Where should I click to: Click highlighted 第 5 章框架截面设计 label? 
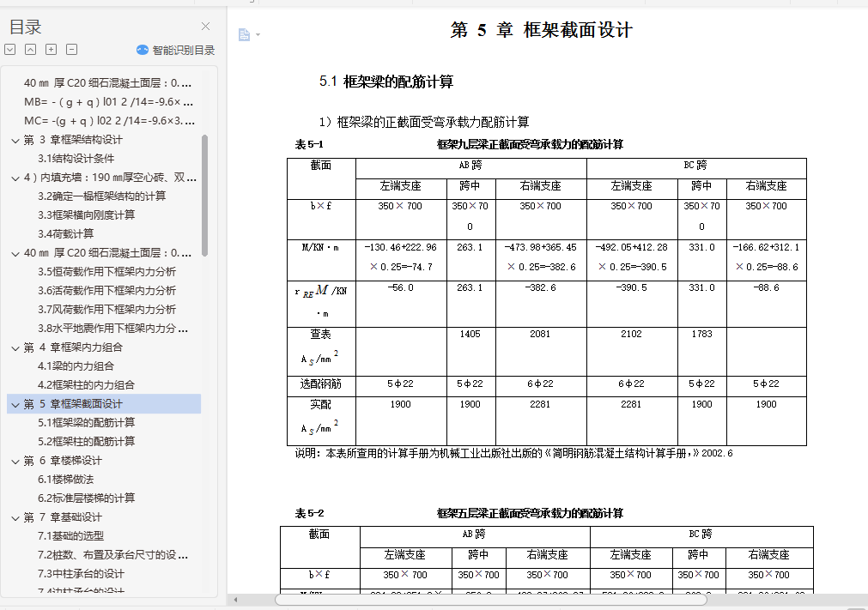point(73,404)
